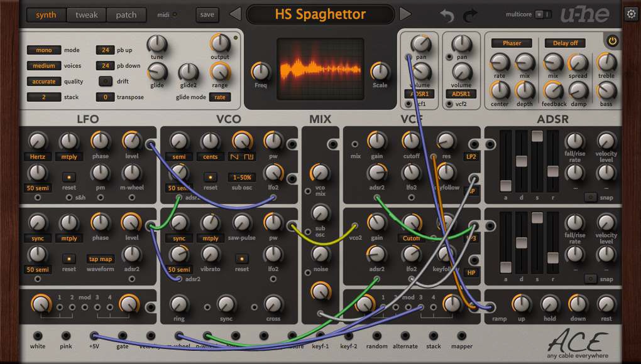Open the Phaser effect type selector
Image resolution: width=641 pixels, height=364 pixels.
tap(512, 43)
